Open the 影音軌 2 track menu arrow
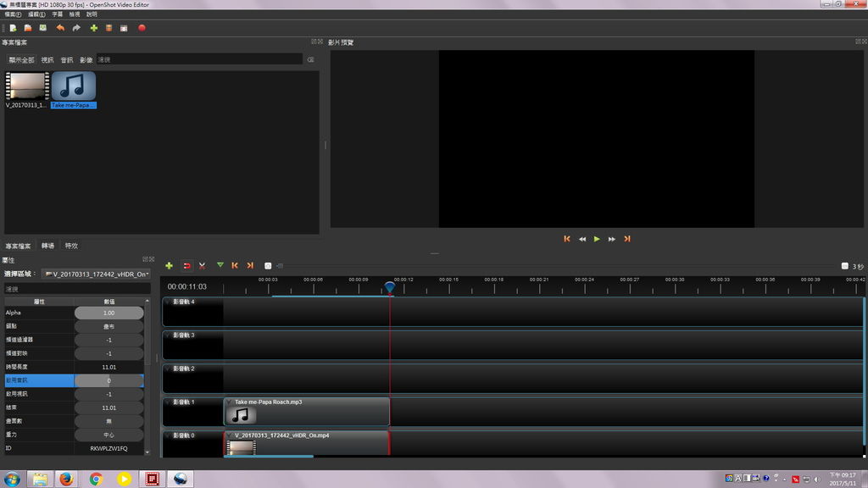 click(x=168, y=369)
